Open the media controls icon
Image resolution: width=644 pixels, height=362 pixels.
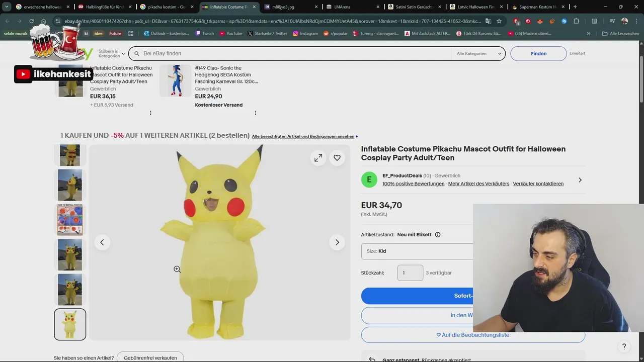click(612, 21)
